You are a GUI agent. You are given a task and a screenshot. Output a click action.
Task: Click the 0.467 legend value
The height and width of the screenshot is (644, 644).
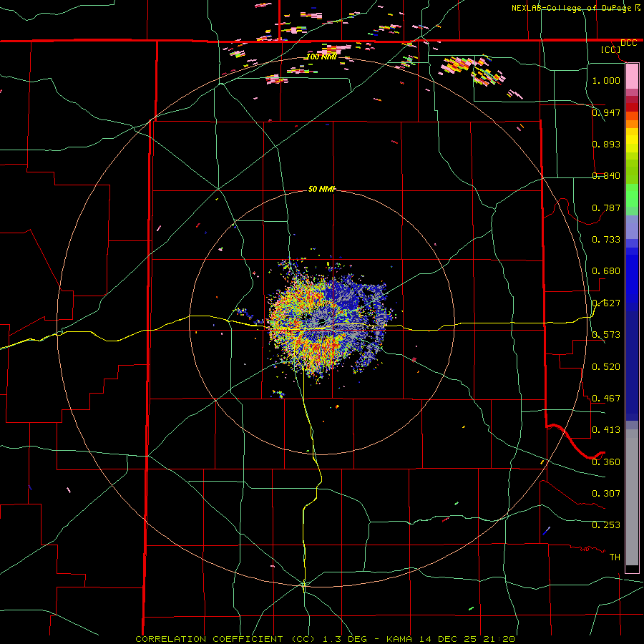pyautogui.click(x=606, y=398)
